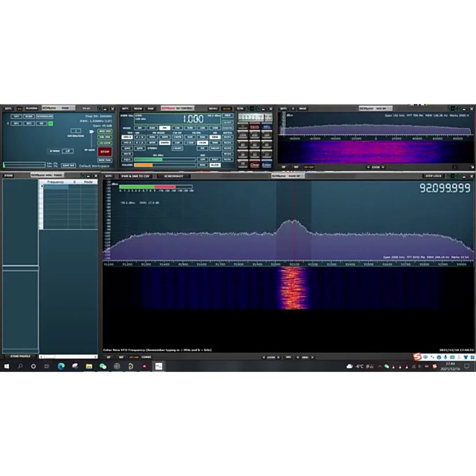Open the DECIMATION dropdown
The image size is (476, 476).
point(76,131)
